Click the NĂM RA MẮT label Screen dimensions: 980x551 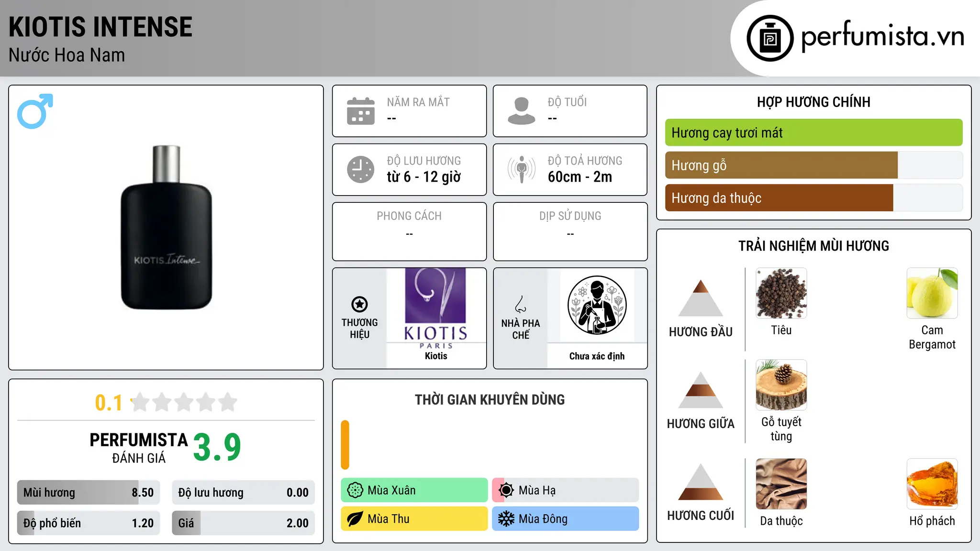[418, 102]
